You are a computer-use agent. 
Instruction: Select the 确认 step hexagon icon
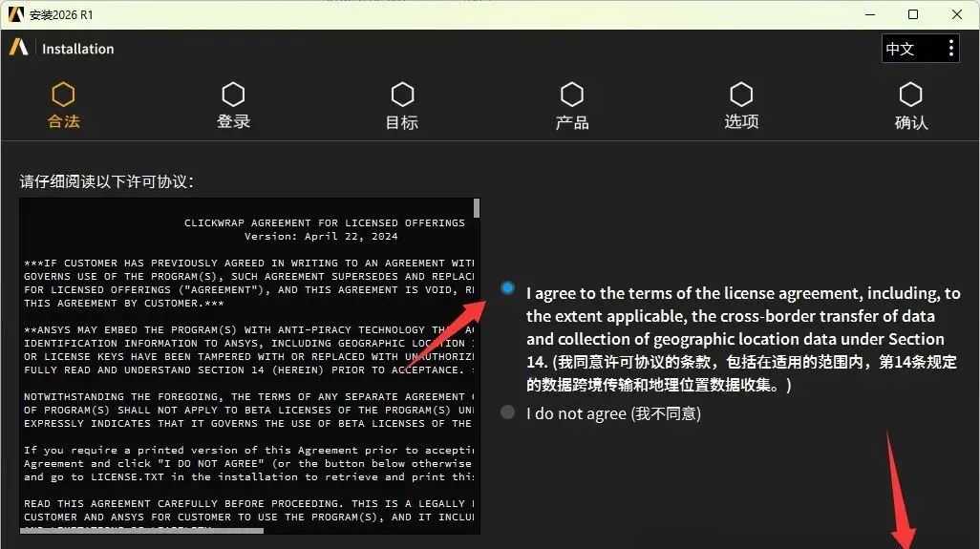pyautogui.click(x=910, y=95)
